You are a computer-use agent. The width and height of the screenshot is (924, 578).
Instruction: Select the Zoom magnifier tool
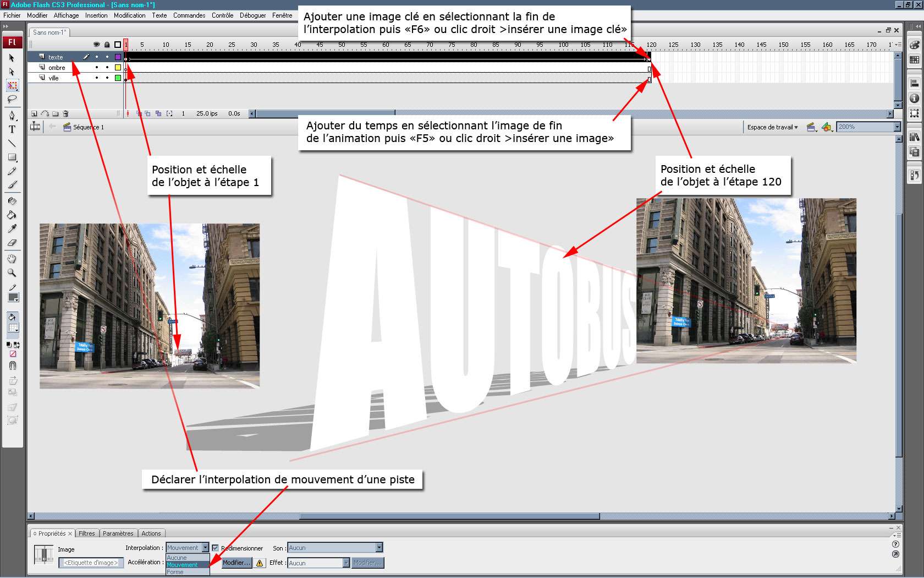coord(12,272)
